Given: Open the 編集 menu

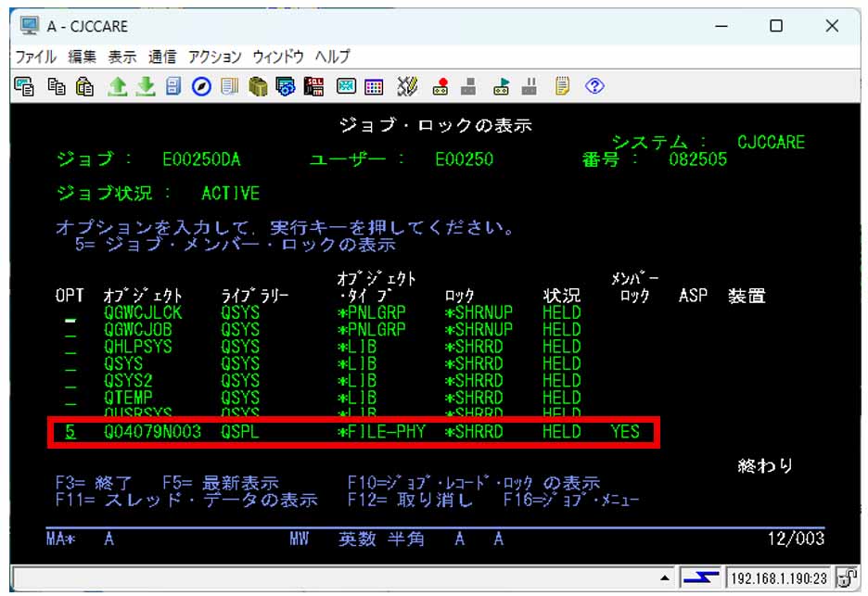Looking at the screenshot, I should pos(82,57).
